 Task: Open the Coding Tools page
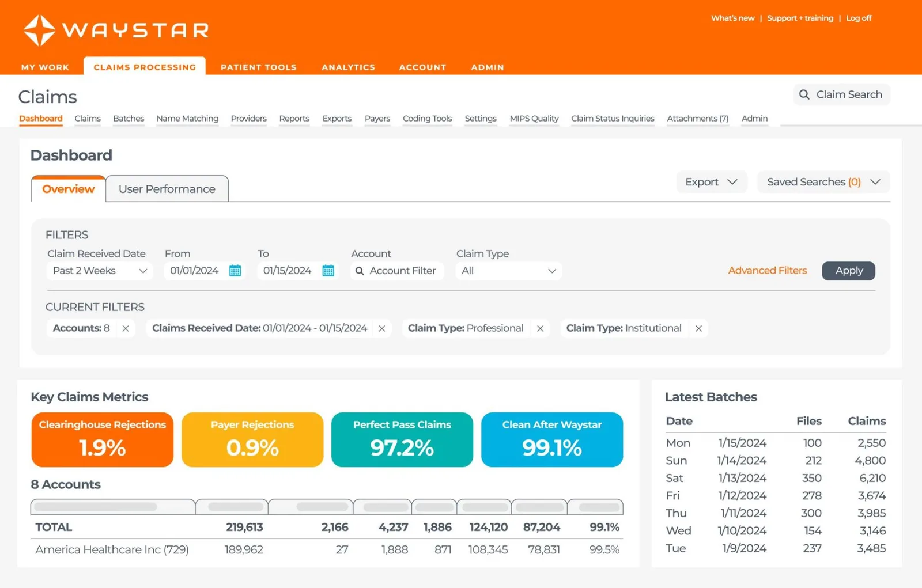pos(427,119)
